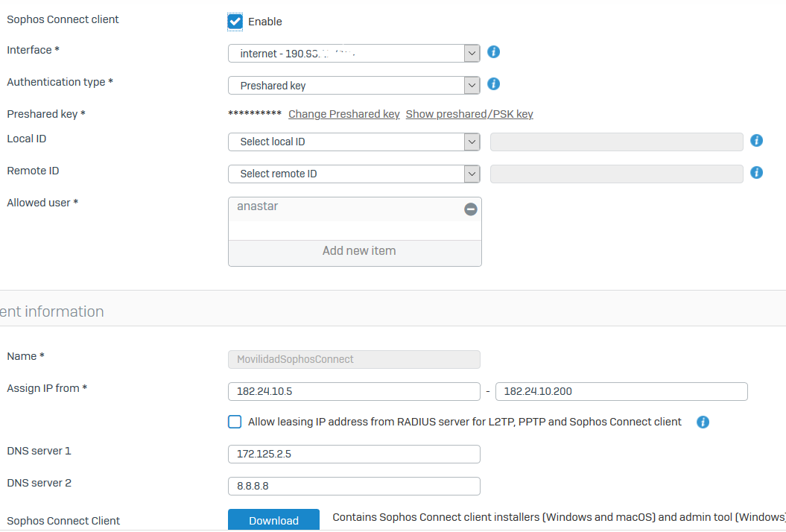Viewport: 786px width, 532px height.
Task: Click the Assign IP start field 182.24.10.5
Action: point(354,392)
